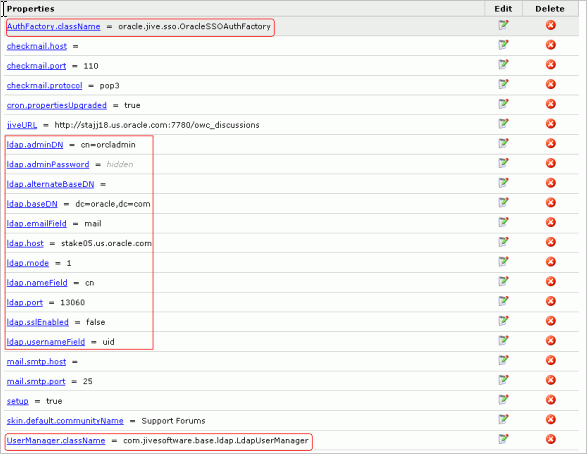
Task: Delete the ldap.adminPassword property
Action: point(550,163)
